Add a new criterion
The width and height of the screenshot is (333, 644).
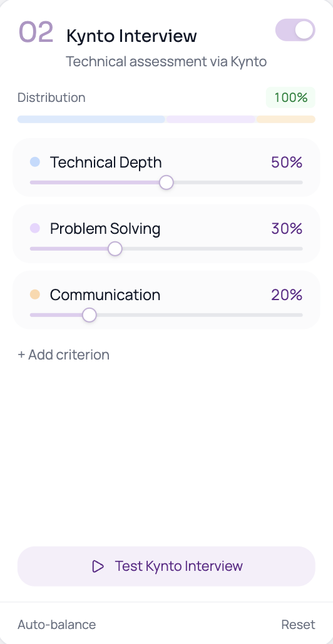(x=64, y=355)
